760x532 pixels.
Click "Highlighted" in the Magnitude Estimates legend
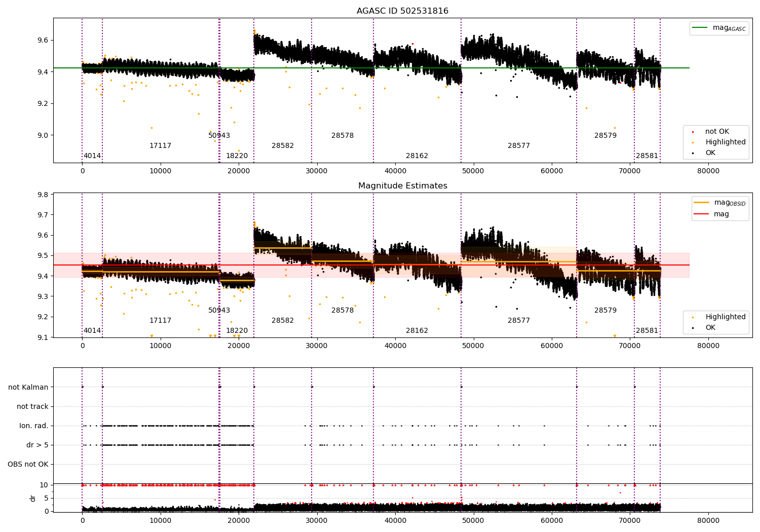[x=726, y=317]
